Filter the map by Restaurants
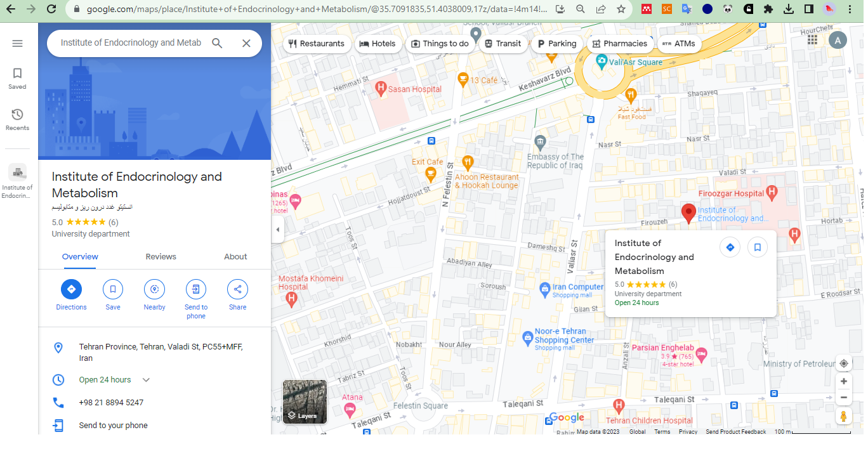Image resolution: width=868 pixels, height=463 pixels. 316,44
